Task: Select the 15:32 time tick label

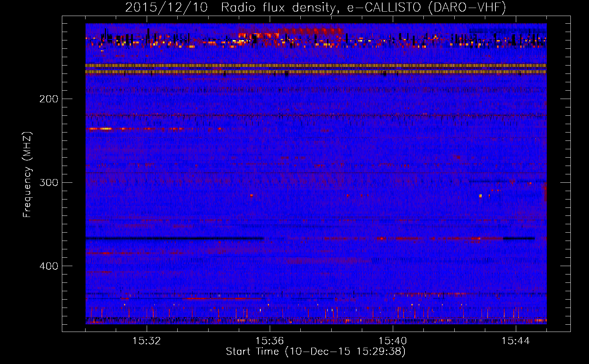Action: [147, 341]
